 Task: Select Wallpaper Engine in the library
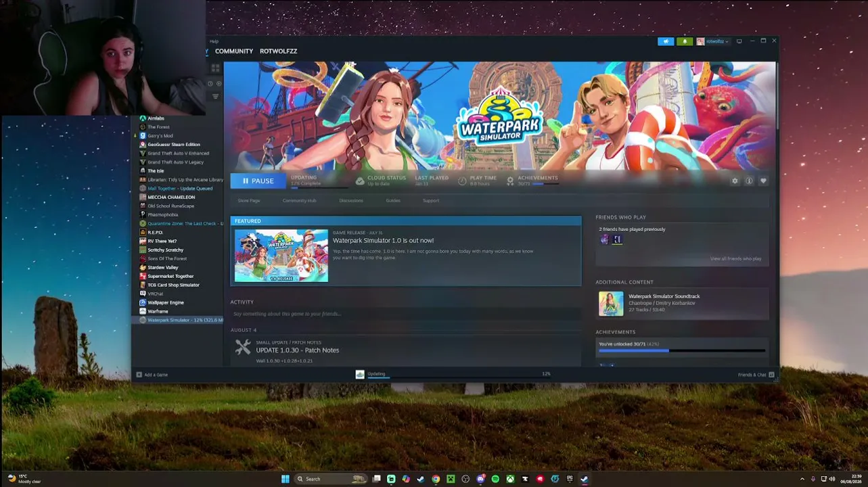(x=177, y=302)
